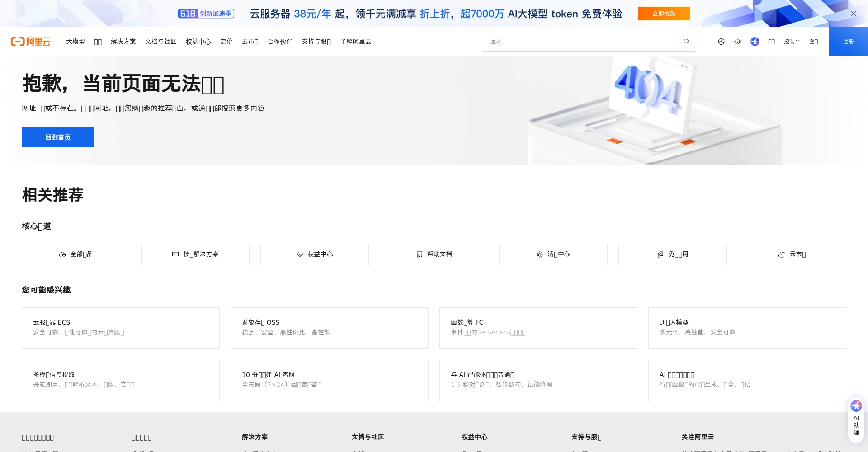Screen dimensions: 868x452
Task: Open 合作伙伴 navigation item
Action: [280, 42]
